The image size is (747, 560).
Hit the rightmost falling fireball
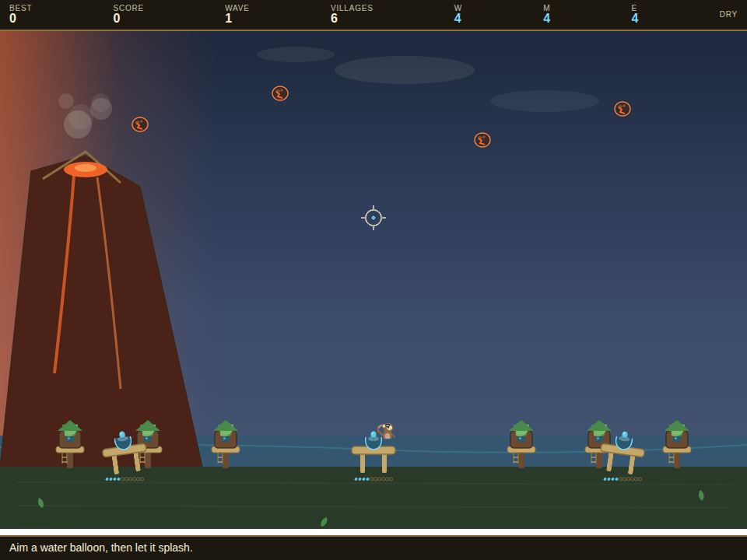tap(622, 109)
